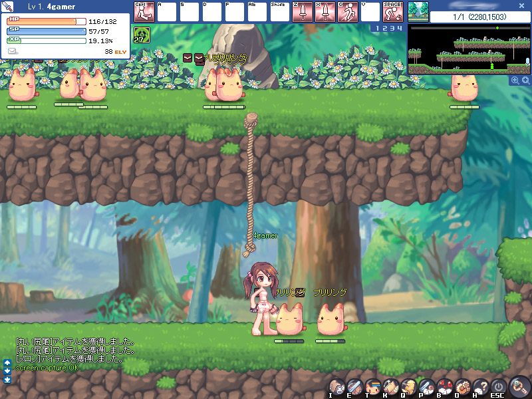Click the mail envelope icon in status panel
This screenshot has width=532, height=399.
click(x=13, y=51)
